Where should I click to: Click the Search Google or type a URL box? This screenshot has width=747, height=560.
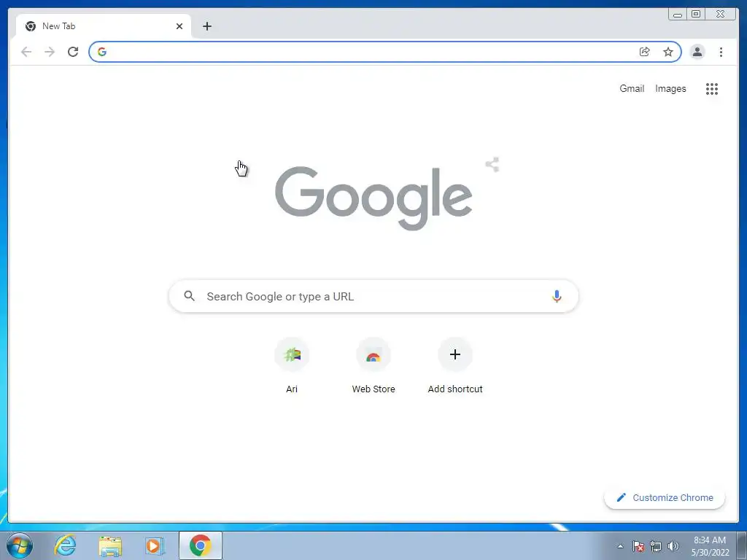(373, 296)
